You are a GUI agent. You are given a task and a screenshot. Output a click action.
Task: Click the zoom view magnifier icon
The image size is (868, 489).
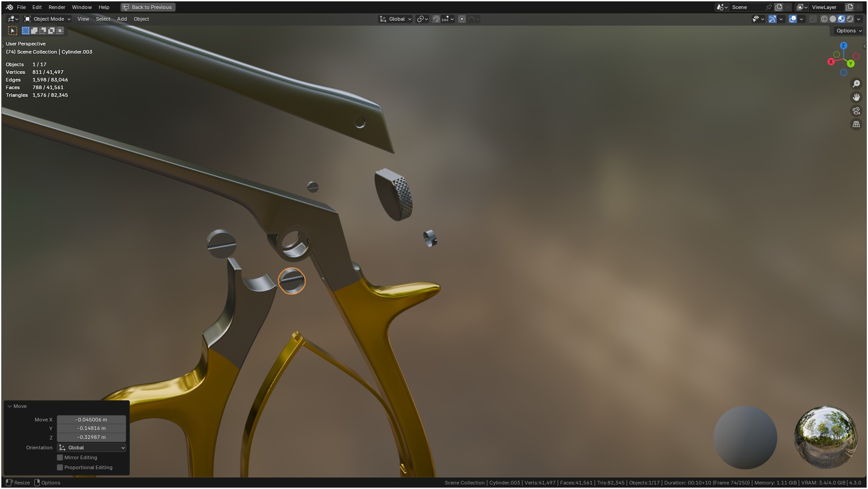click(856, 84)
